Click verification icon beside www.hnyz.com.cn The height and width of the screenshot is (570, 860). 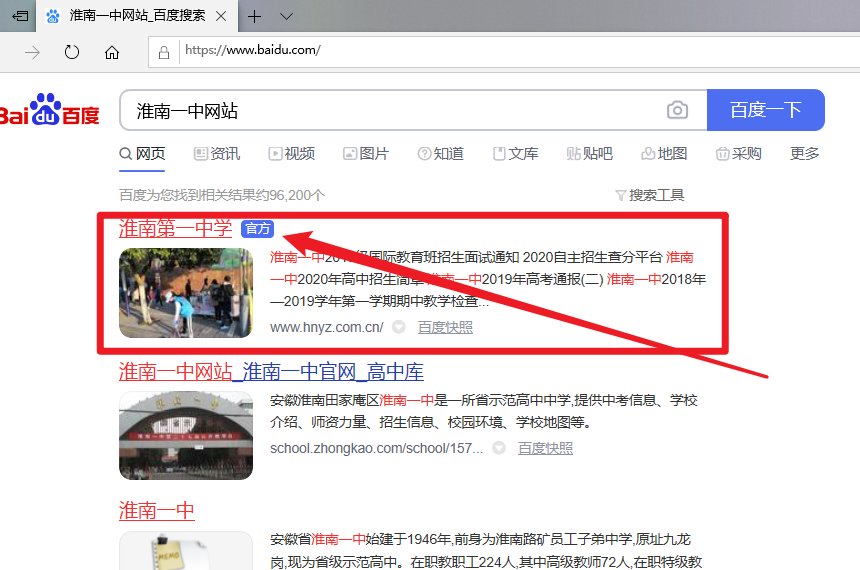point(399,327)
